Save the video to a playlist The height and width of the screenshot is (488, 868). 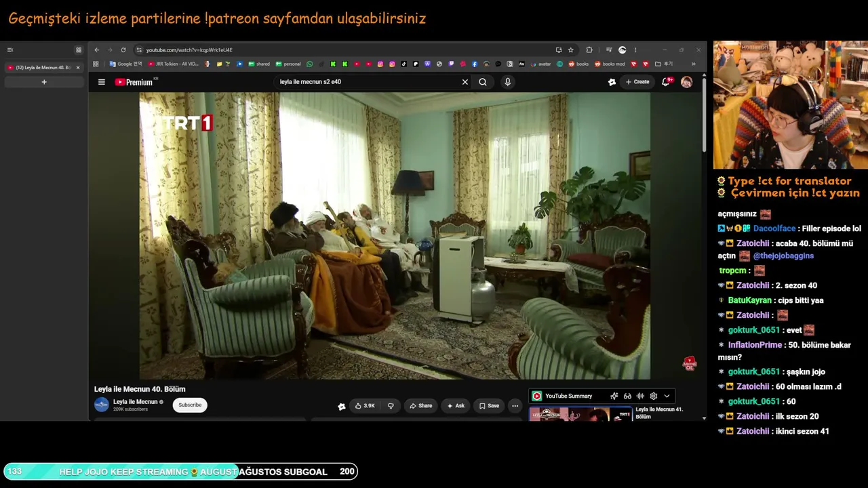tap(489, 406)
